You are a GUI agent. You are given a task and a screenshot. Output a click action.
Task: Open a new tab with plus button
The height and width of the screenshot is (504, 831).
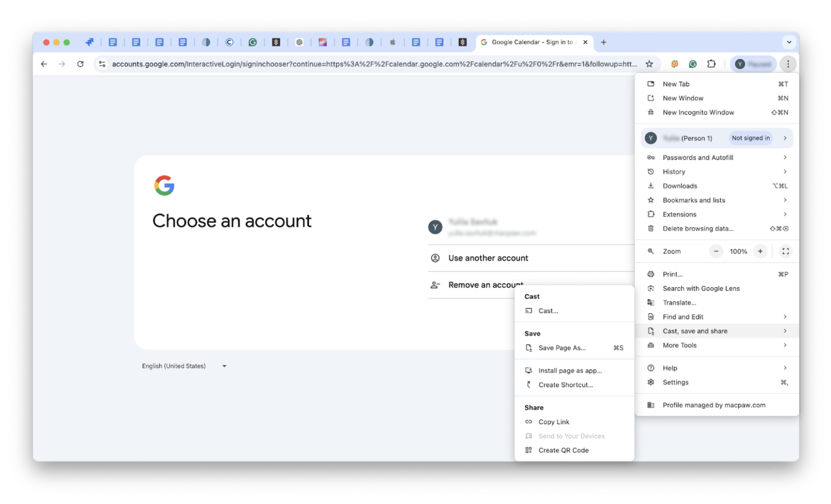(604, 42)
